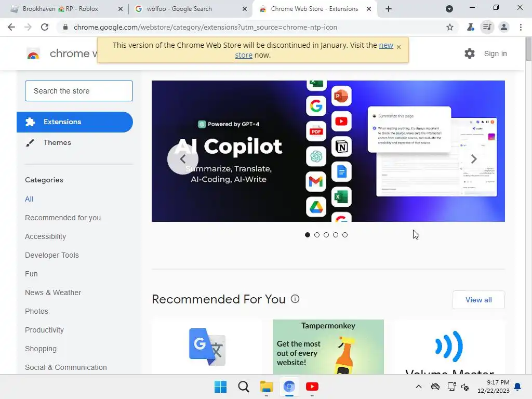Open the media control toolbar icon

point(487,27)
